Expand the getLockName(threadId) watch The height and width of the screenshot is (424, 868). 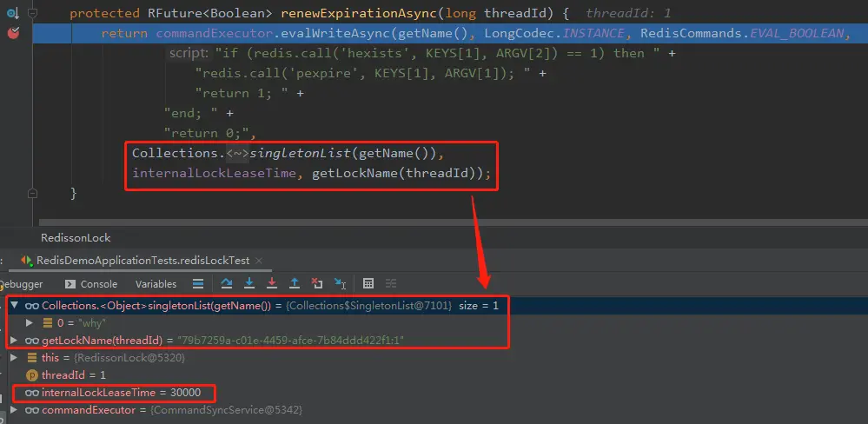pyautogui.click(x=14, y=340)
